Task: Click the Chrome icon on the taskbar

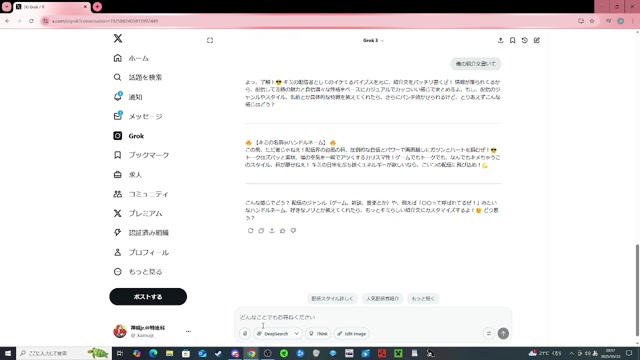Action: click(251, 353)
